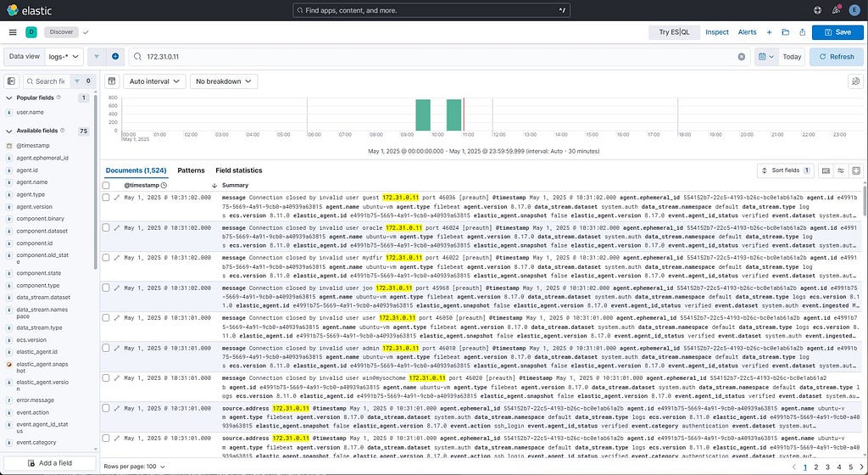Screen dimensions: 868x475
Task: Open the help lifebuoy icon
Action: tap(818, 10)
